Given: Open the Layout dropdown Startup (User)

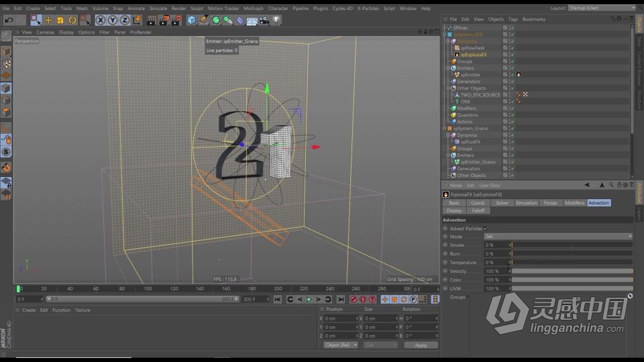Looking at the screenshot, I should pyautogui.click(x=602, y=8).
